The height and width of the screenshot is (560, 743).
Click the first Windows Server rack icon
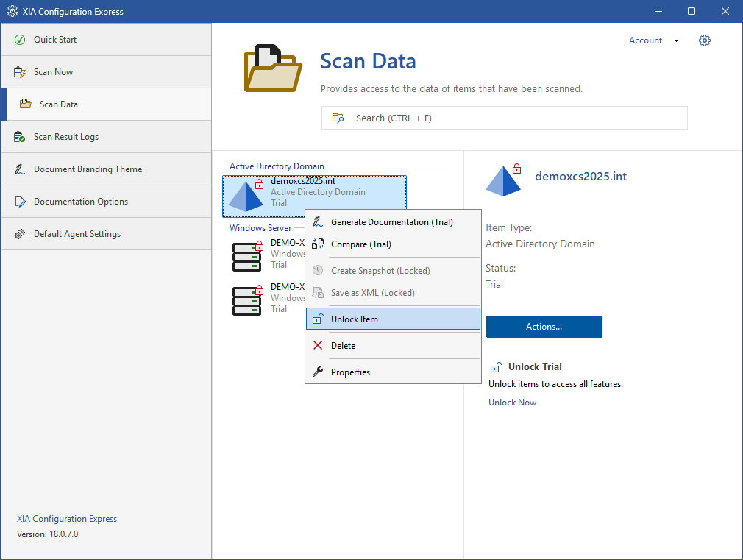[x=247, y=255]
